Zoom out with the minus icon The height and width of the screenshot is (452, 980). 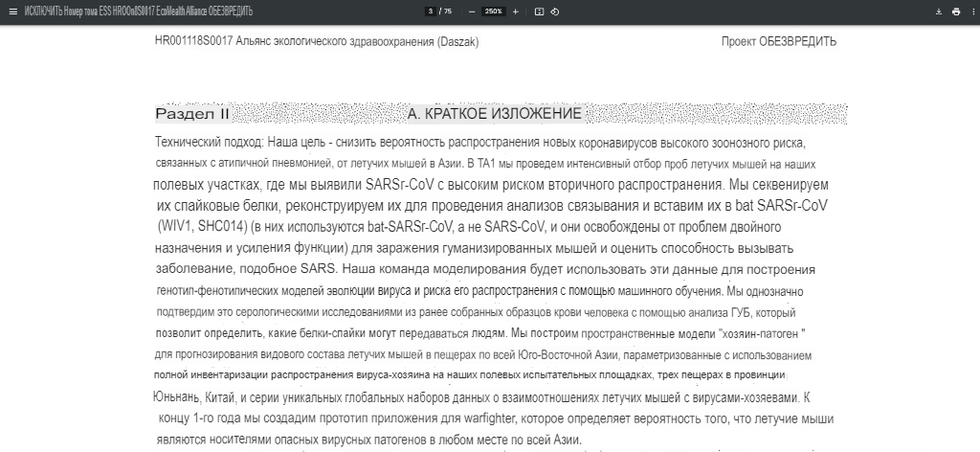pos(472,11)
